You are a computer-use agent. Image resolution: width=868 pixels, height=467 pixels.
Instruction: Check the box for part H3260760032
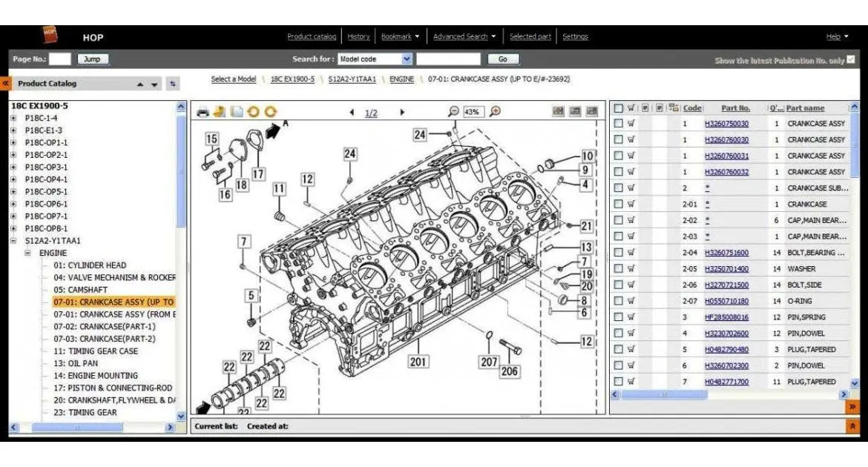coord(618,171)
